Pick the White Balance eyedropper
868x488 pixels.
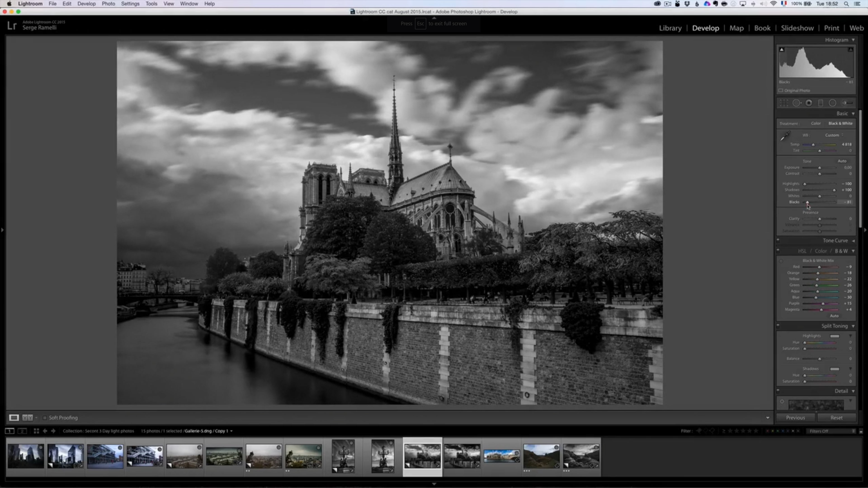(x=784, y=136)
